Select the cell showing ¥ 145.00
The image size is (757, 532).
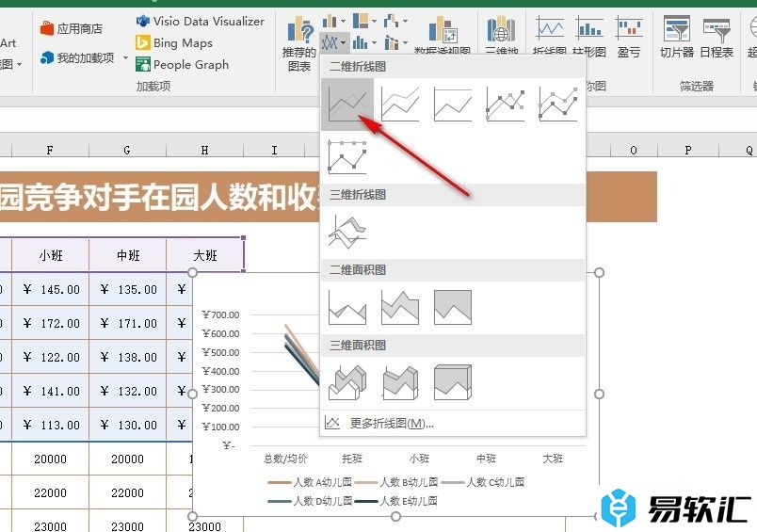(x=50, y=289)
